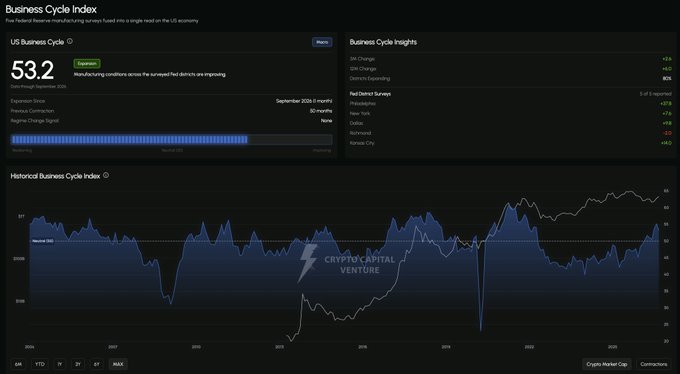Click the 53.2 index value
Image resolution: width=680 pixels, height=374 pixels.
33,70
